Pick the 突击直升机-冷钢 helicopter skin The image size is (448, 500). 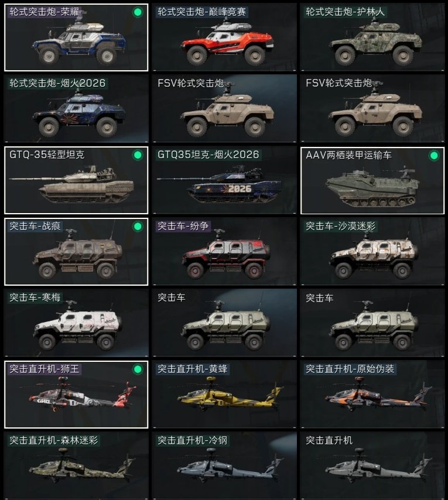[224, 466]
